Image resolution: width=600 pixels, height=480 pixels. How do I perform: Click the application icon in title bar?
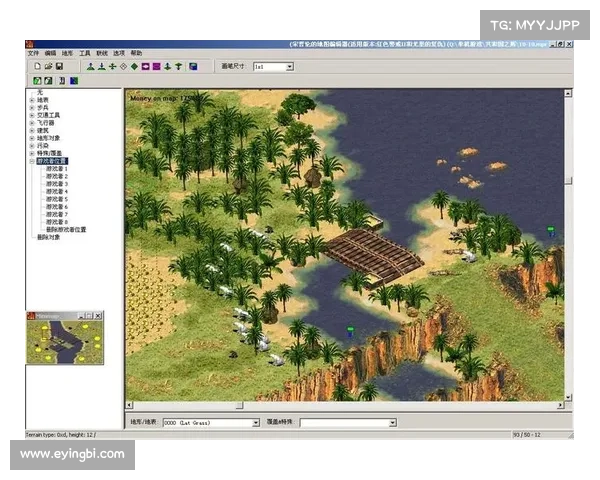coord(29,44)
